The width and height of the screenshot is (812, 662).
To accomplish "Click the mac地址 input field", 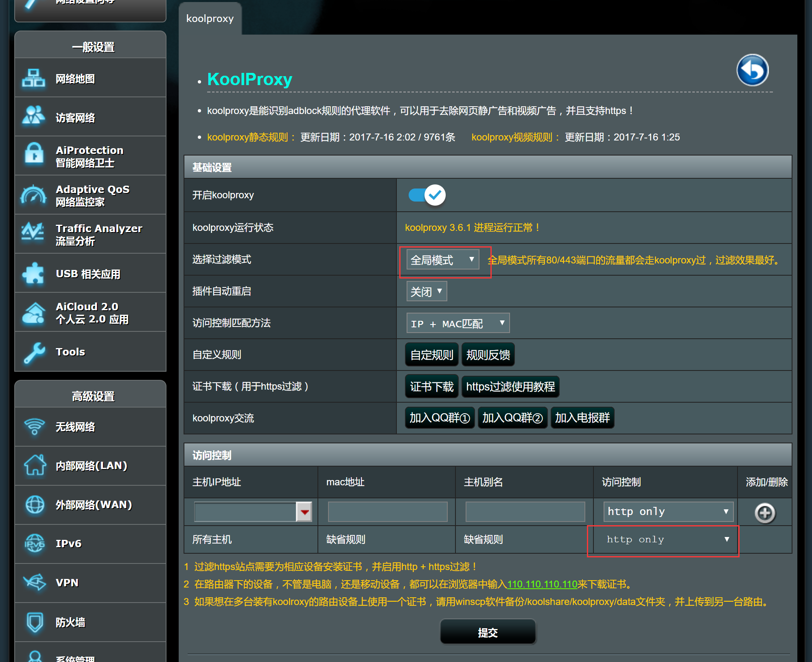I will point(387,512).
